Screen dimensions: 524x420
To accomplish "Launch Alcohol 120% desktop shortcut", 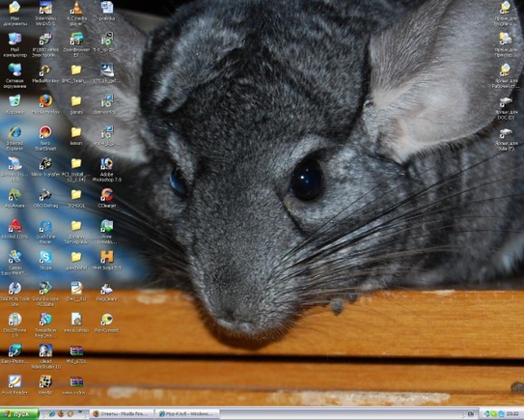I will (x=14, y=229).
